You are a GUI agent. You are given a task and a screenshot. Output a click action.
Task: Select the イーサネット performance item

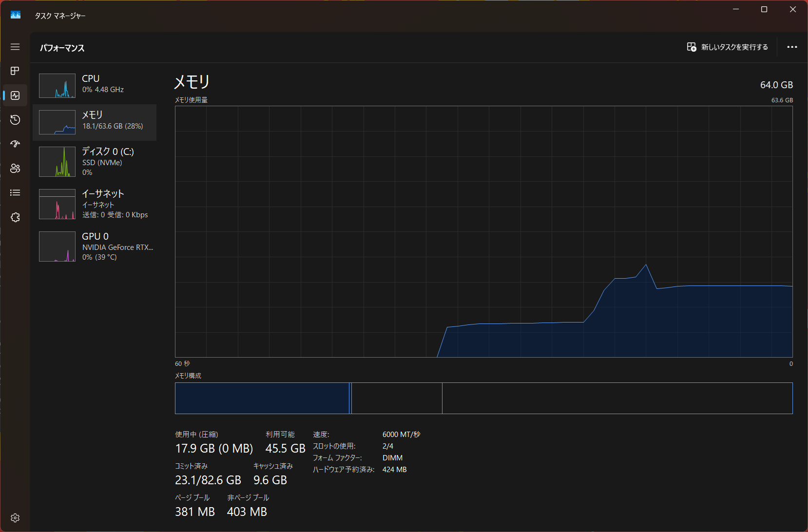[x=95, y=204]
